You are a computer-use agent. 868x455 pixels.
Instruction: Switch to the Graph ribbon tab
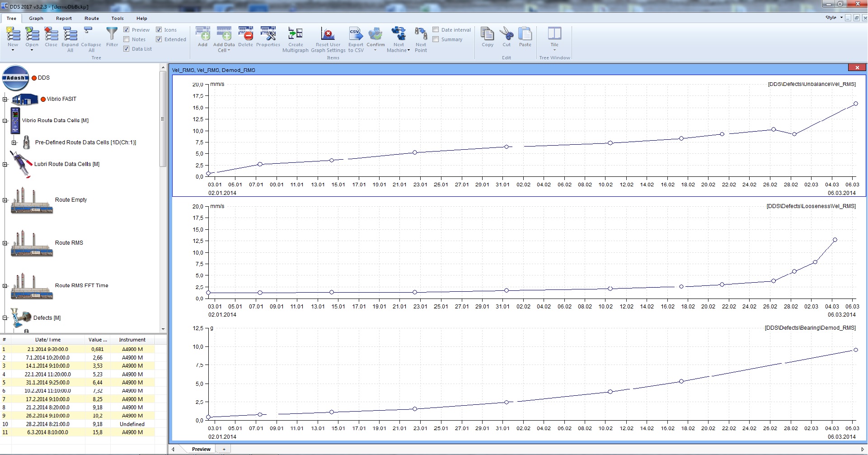36,19
